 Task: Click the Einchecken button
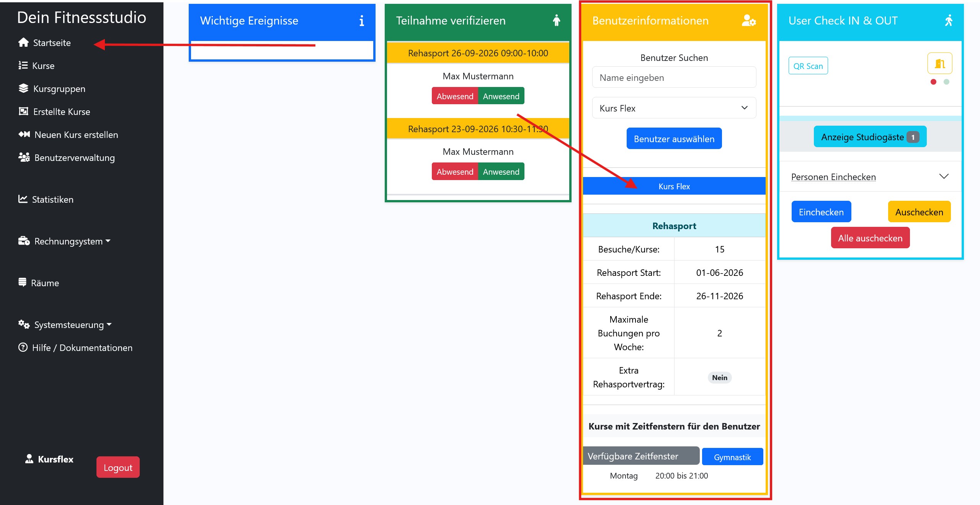point(821,212)
